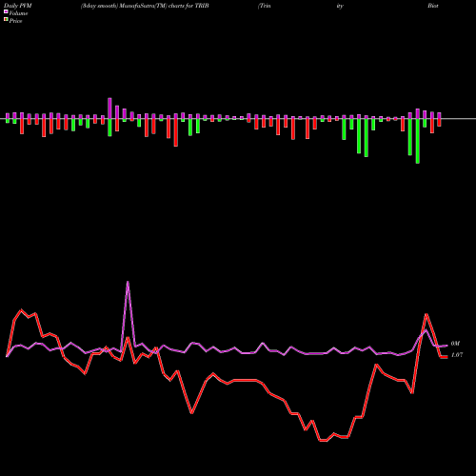Click the '0M' volume value label
Screen dimensions: 476x476
click(455, 344)
